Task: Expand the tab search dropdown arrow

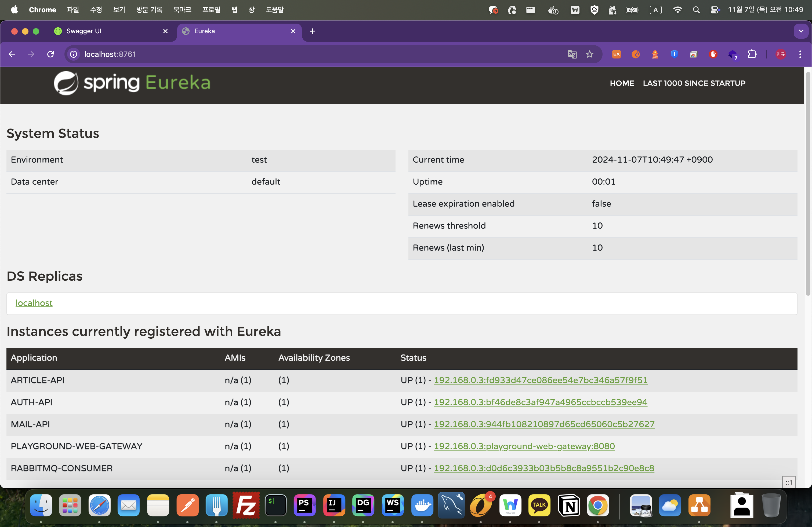Action: [x=801, y=31]
